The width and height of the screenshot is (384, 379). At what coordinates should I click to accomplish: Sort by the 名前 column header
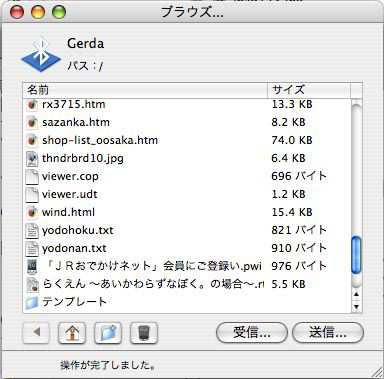coord(145,90)
